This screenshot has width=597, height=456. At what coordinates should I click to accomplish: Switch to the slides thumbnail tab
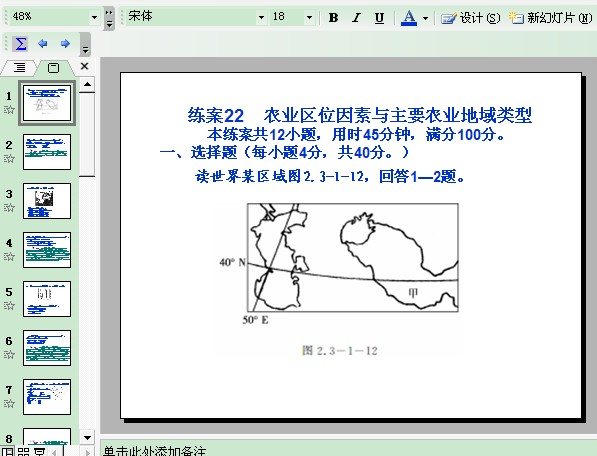[53, 68]
